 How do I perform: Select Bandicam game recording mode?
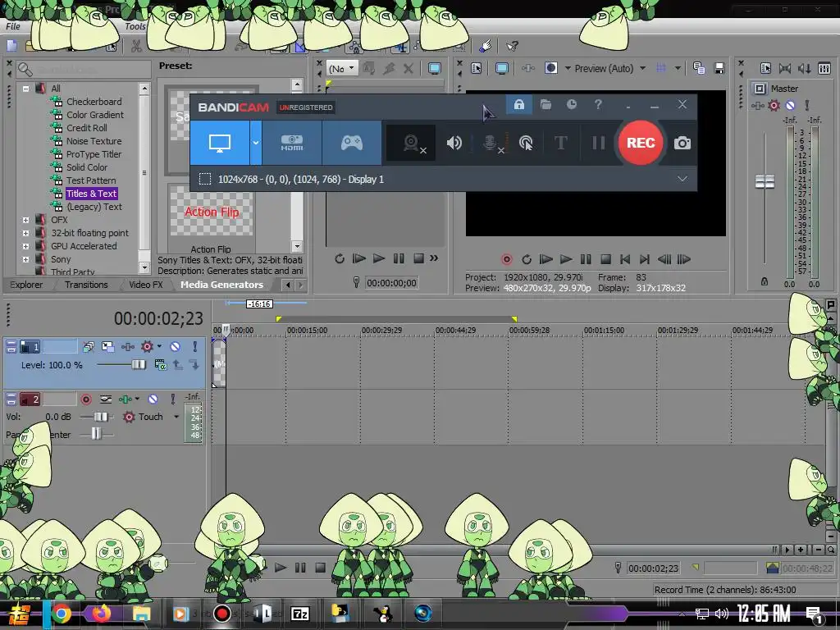(351, 143)
